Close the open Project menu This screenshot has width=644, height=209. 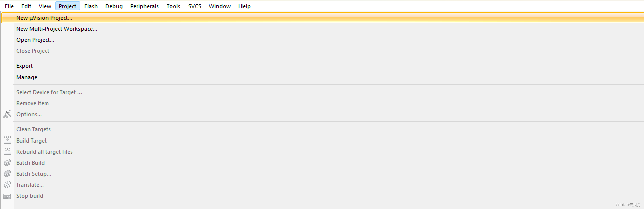pyautogui.click(x=68, y=6)
